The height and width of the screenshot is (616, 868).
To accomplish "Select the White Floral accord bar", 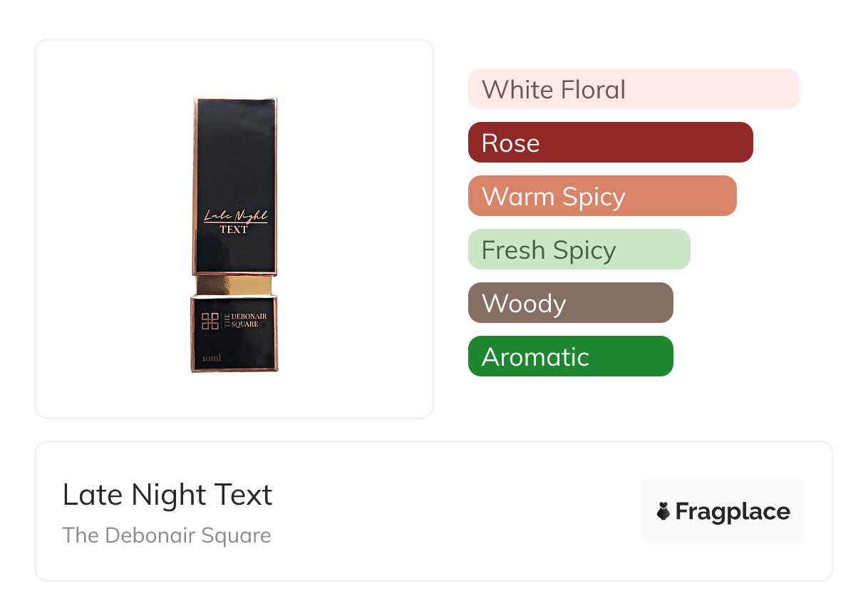I will click(x=634, y=89).
